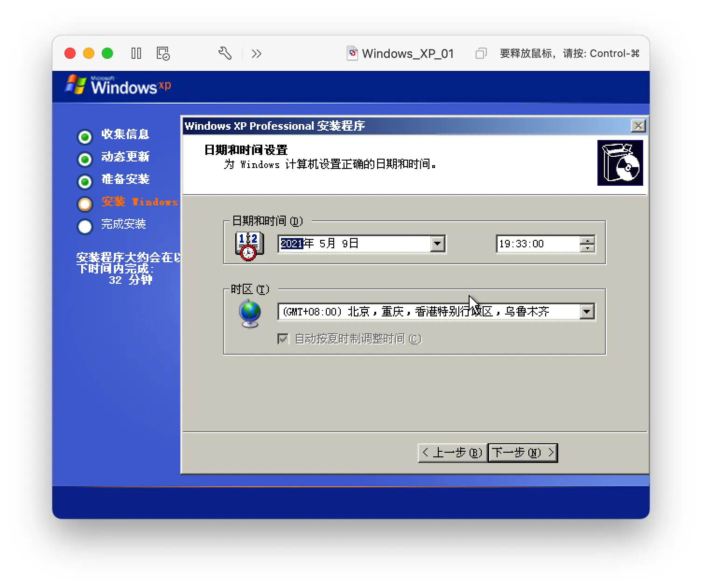Open the snapshot manager icon

[x=163, y=53]
